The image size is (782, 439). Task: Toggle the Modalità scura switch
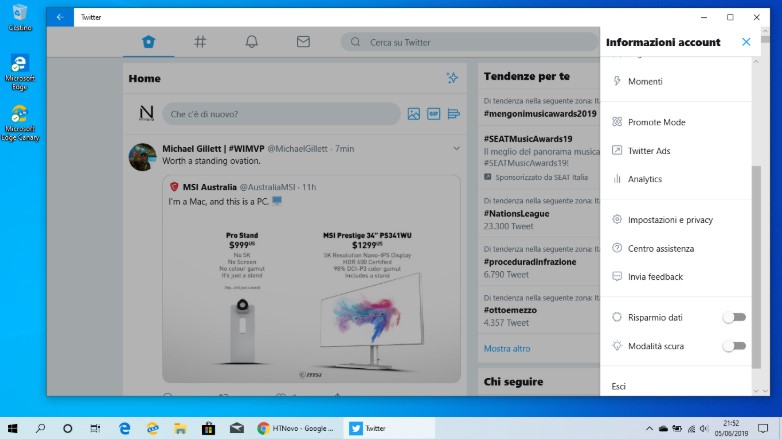(734, 346)
